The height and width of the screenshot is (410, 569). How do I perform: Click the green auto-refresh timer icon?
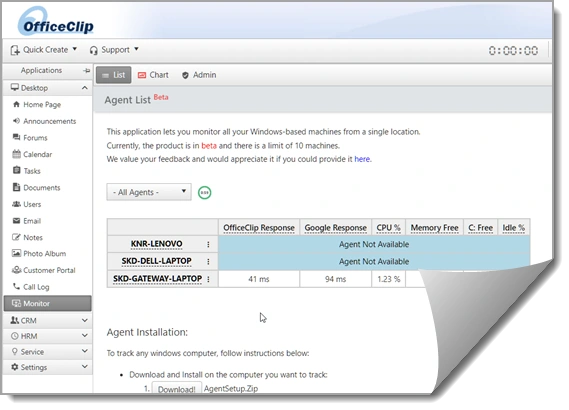coord(204,192)
